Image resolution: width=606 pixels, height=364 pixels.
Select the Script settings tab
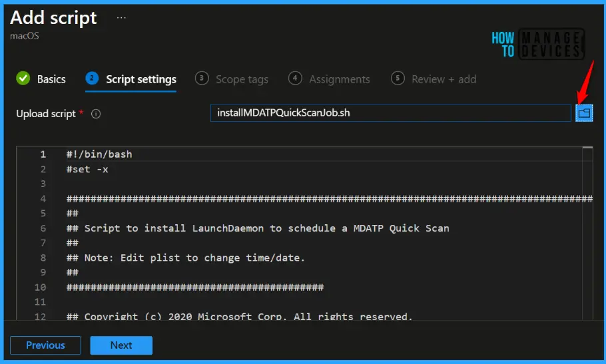tap(141, 79)
